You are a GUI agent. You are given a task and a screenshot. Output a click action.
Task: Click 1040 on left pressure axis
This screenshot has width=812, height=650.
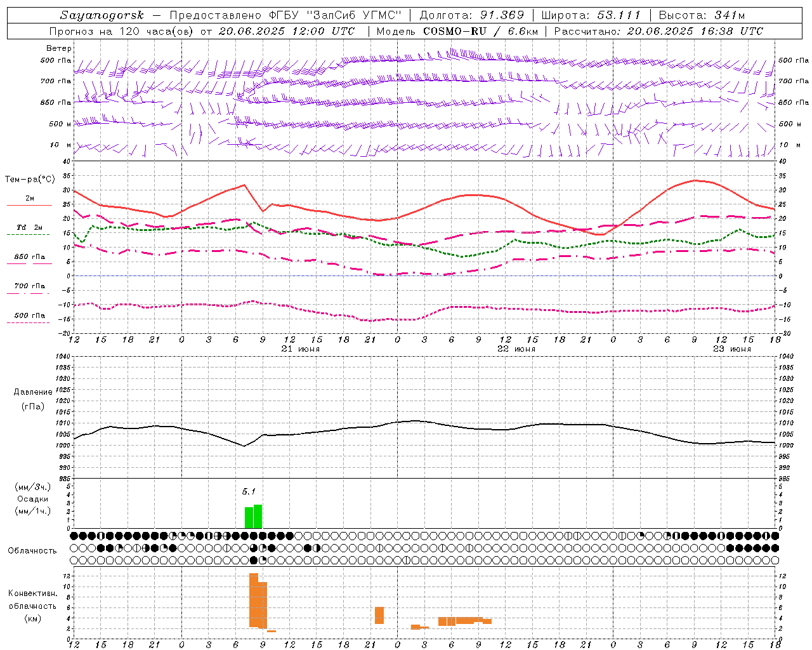pyautogui.click(x=63, y=356)
